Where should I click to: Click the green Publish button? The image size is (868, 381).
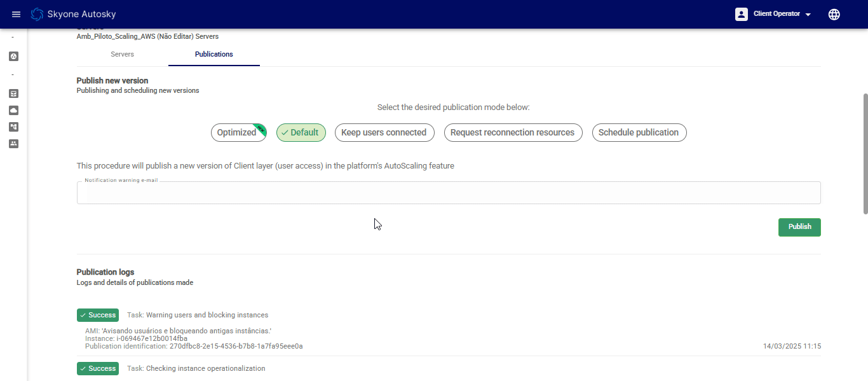click(799, 226)
